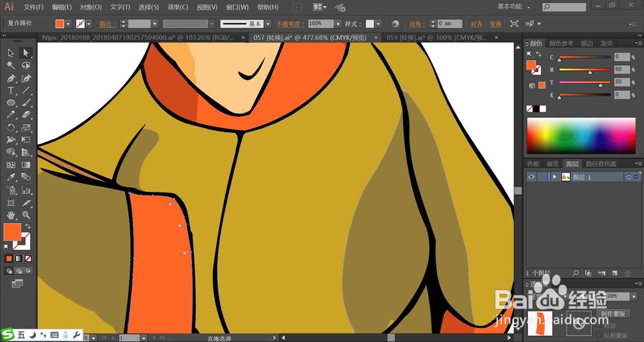Select the Magic Wand tool
This screenshot has height=342, width=644.
11,65
